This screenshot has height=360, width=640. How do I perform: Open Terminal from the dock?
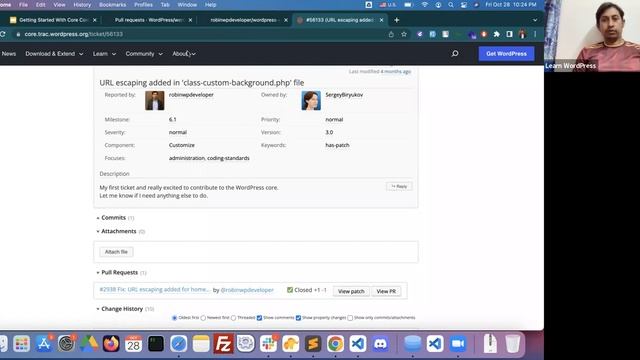coord(156,344)
